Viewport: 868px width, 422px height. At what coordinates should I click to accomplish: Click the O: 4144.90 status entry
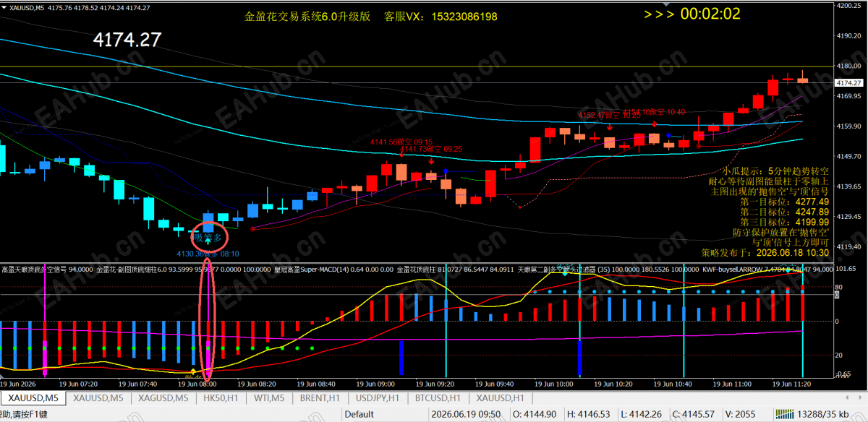535,414
